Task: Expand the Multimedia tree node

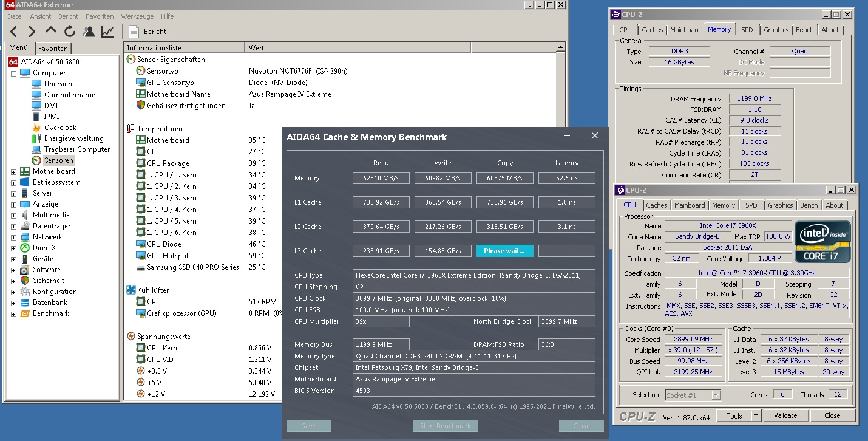Action: pos(13,215)
